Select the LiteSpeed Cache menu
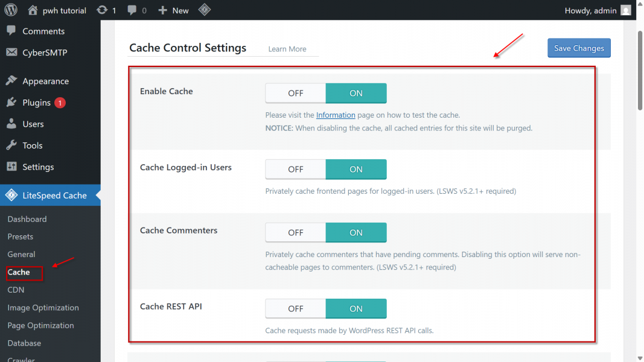644x362 pixels. 50,195
